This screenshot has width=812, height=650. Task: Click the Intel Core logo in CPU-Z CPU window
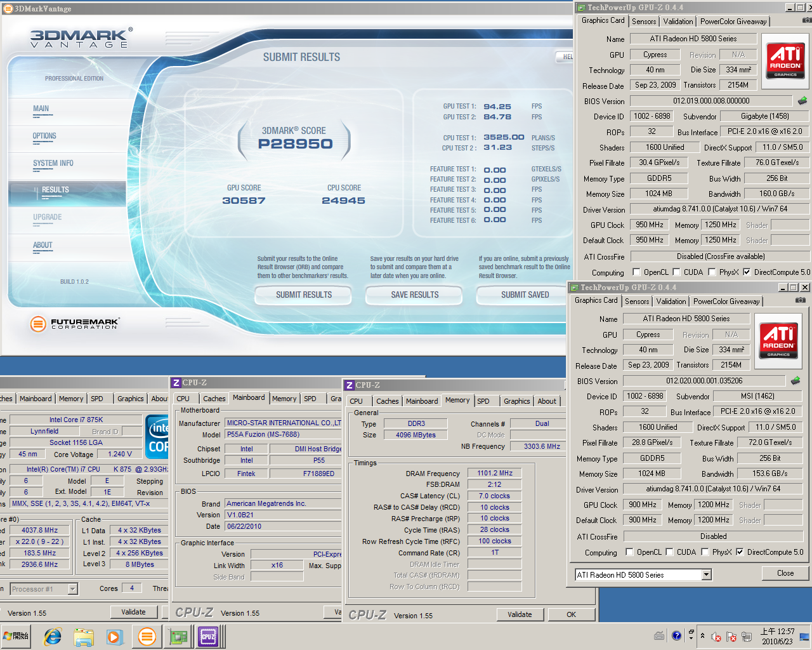(158, 435)
